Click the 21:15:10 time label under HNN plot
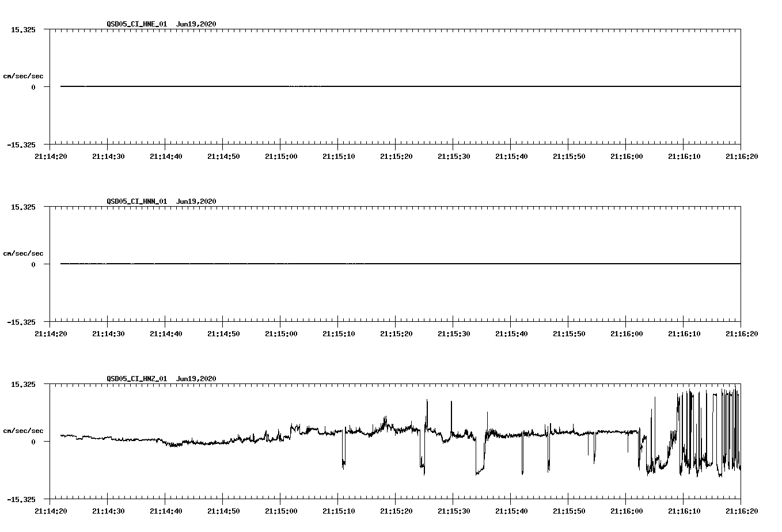The height and width of the screenshot is (532, 782). (x=339, y=333)
